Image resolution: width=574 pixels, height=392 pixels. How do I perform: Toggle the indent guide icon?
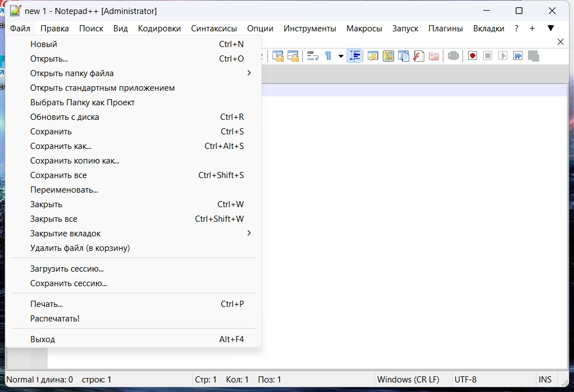click(354, 56)
